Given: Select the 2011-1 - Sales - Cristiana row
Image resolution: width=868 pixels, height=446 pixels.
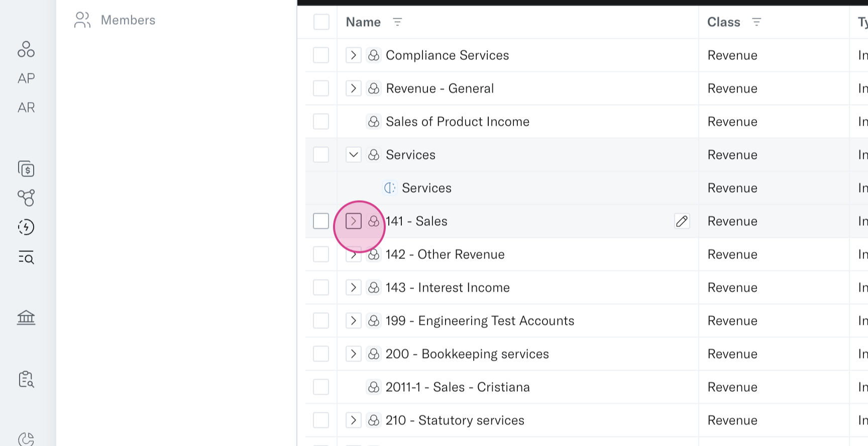Looking at the screenshot, I should click(321, 387).
